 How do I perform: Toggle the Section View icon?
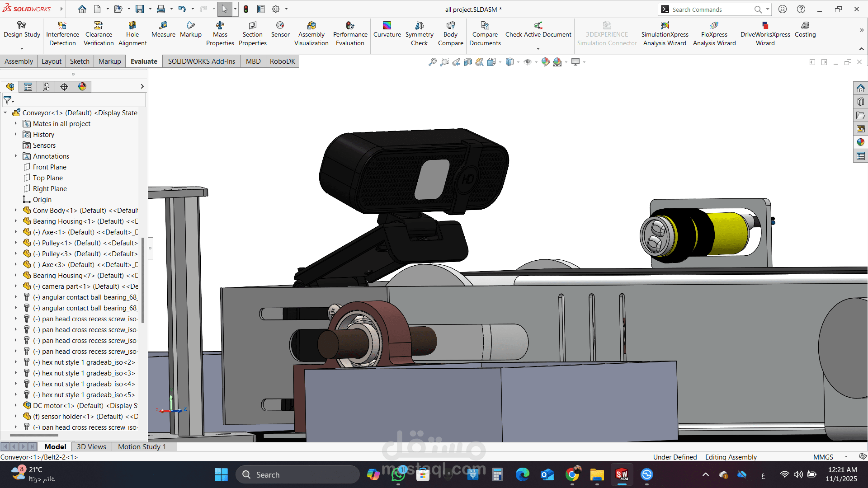[468, 62]
